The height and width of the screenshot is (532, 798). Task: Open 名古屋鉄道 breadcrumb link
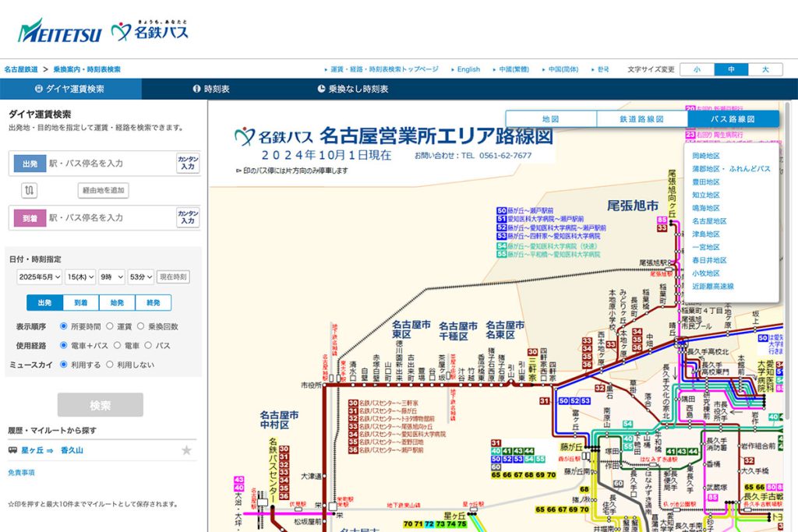21,69
